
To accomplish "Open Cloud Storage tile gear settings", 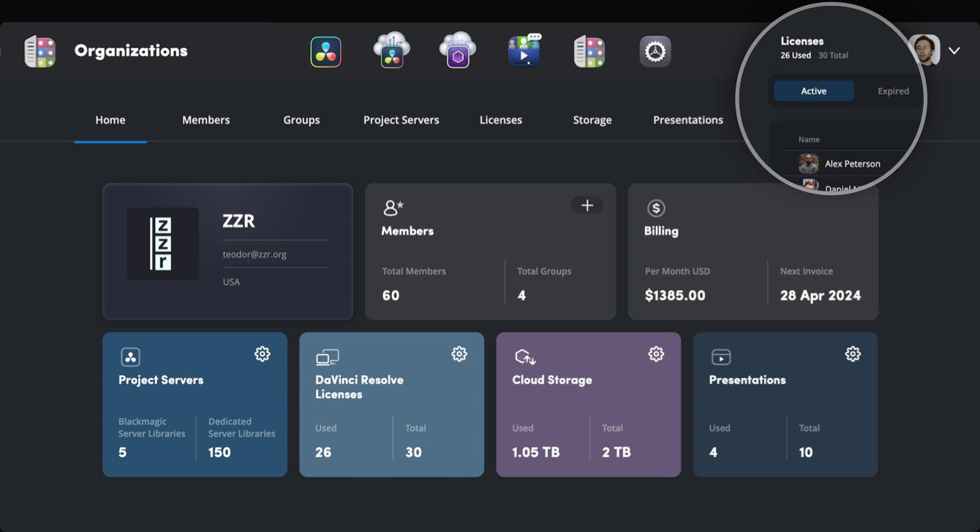I will [656, 354].
